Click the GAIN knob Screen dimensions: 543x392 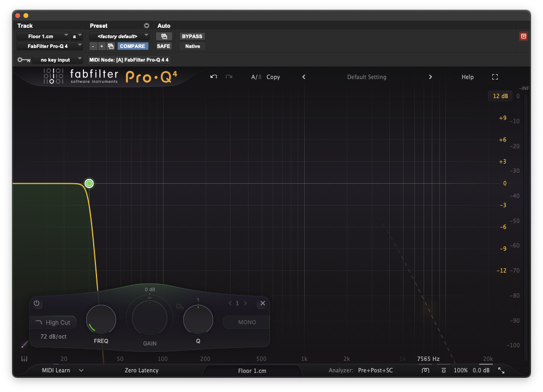click(149, 317)
